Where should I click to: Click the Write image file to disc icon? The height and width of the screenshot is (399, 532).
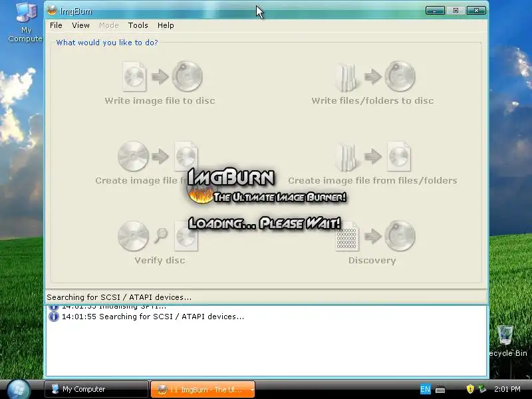162,76
